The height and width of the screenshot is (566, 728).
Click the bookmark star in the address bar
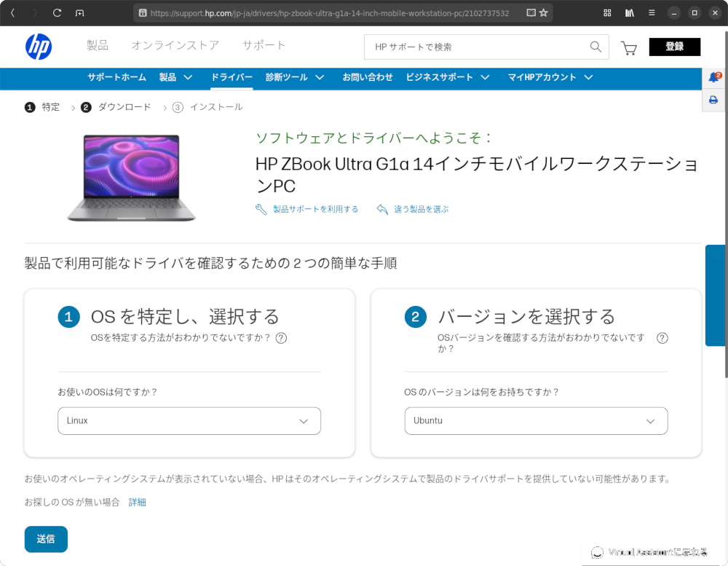click(542, 12)
